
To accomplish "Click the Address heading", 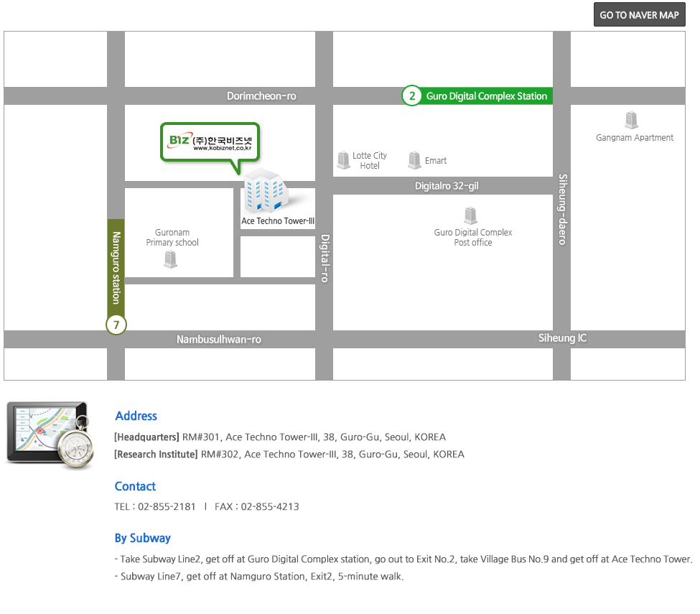I will 136,416.
